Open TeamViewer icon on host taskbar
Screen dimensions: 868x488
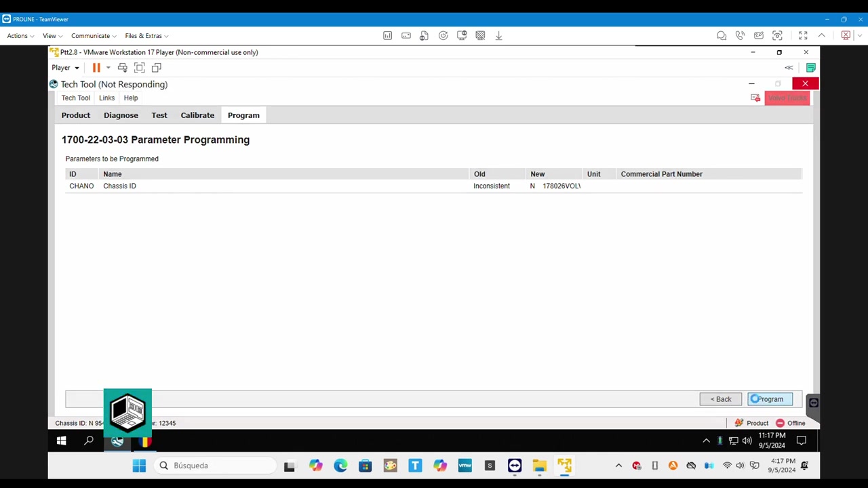(x=515, y=466)
